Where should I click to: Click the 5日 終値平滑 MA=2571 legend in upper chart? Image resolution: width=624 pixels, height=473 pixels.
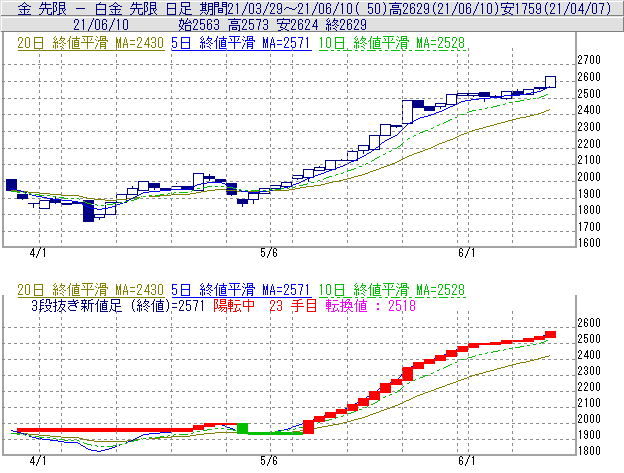pos(241,43)
